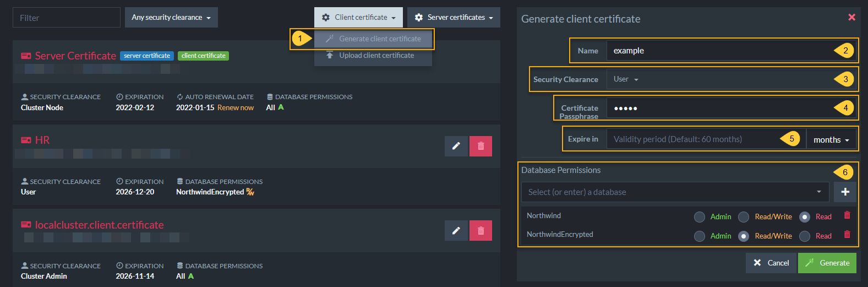This screenshot has width=868, height=287.
Task: Click auto renewal date 2022-01-15
Action: [195, 107]
